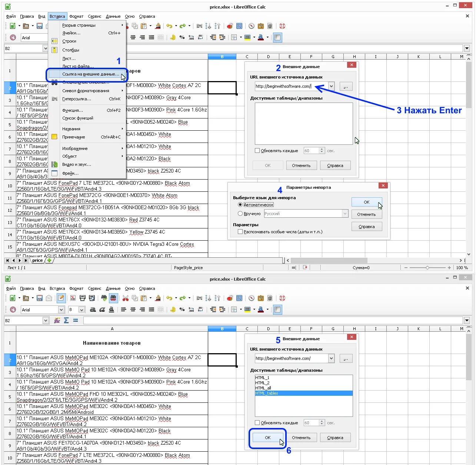Click Spellcheck icon in lower window toolbar
The width and height of the screenshot is (476, 465).
[104, 298]
